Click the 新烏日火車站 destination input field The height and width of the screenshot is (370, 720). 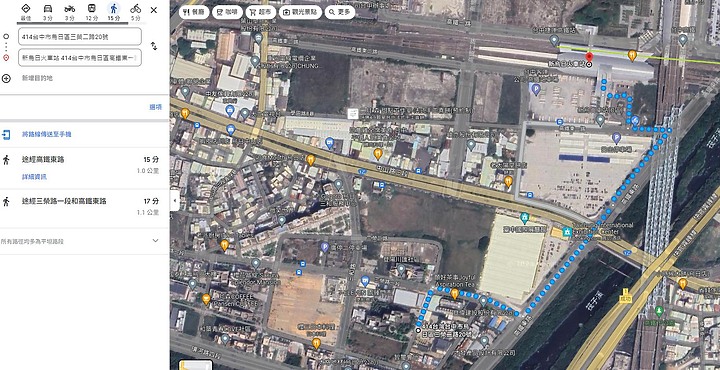click(x=79, y=58)
